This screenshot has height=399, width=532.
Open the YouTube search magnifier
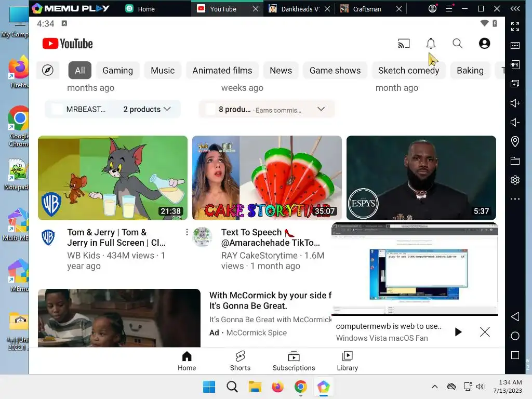click(x=457, y=44)
